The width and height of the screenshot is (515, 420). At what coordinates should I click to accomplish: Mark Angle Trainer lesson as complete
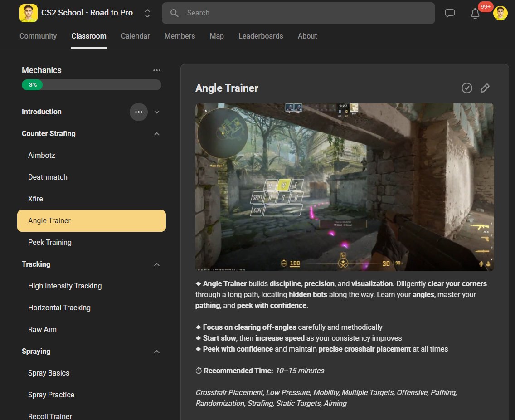pos(467,88)
